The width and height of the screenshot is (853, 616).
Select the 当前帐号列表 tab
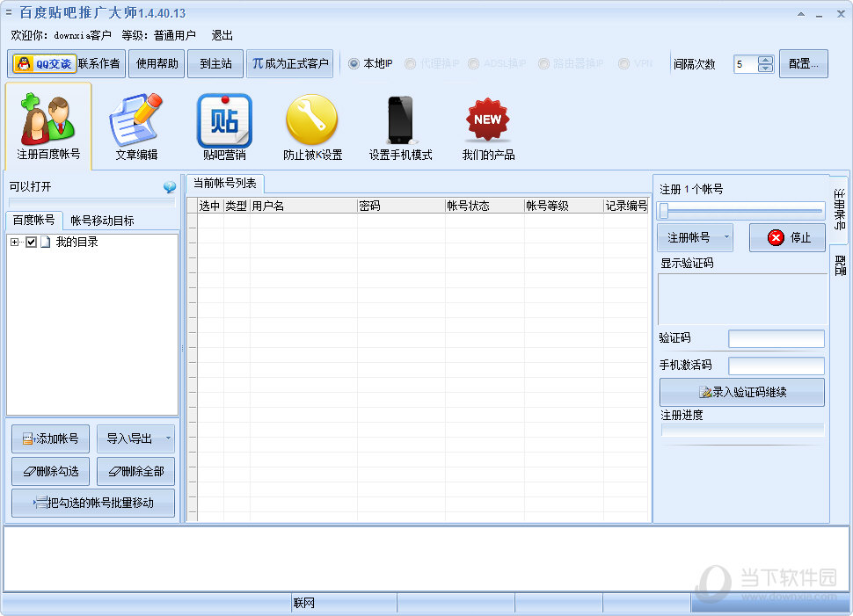coord(224,184)
